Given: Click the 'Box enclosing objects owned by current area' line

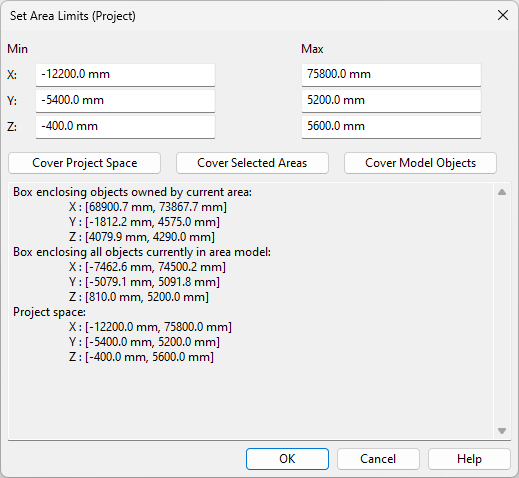Looking at the screenshot, I should [132, 192].
